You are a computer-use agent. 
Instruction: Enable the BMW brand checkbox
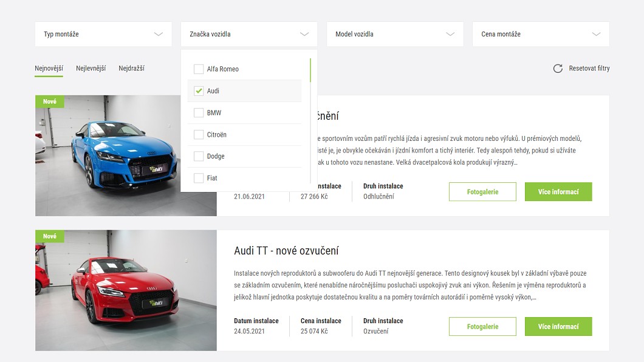click(199, 113)
